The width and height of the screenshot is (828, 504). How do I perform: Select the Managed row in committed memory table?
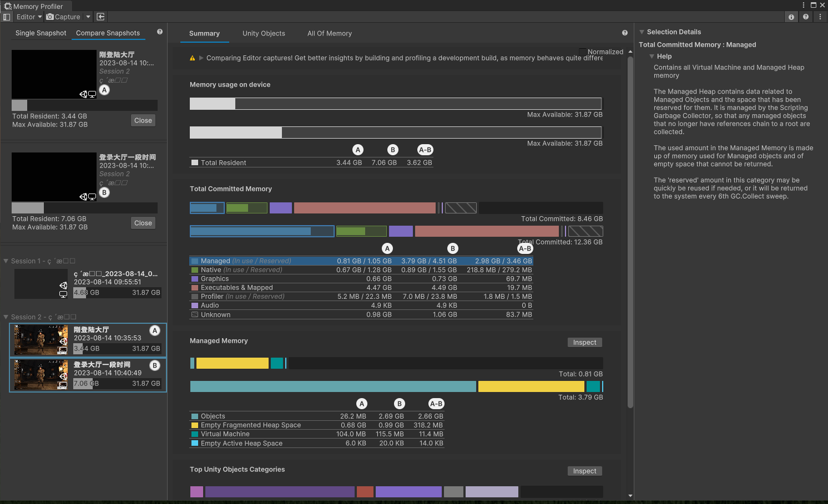click(361, 261)
